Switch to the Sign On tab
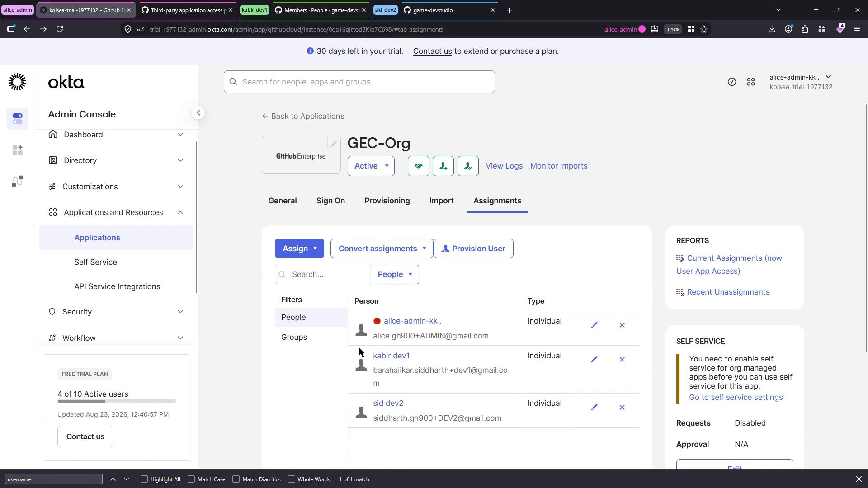Viewport: 868px width, 488px height. pos(330,201)
